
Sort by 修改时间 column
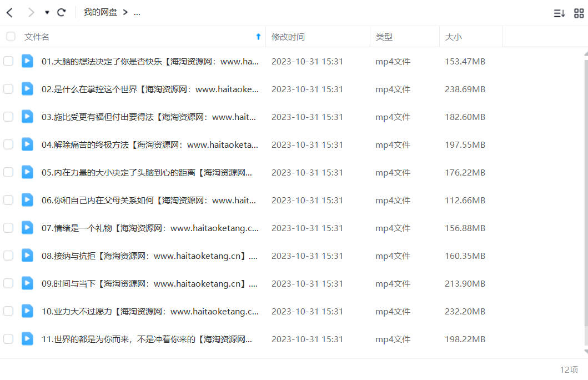(288, 37)
